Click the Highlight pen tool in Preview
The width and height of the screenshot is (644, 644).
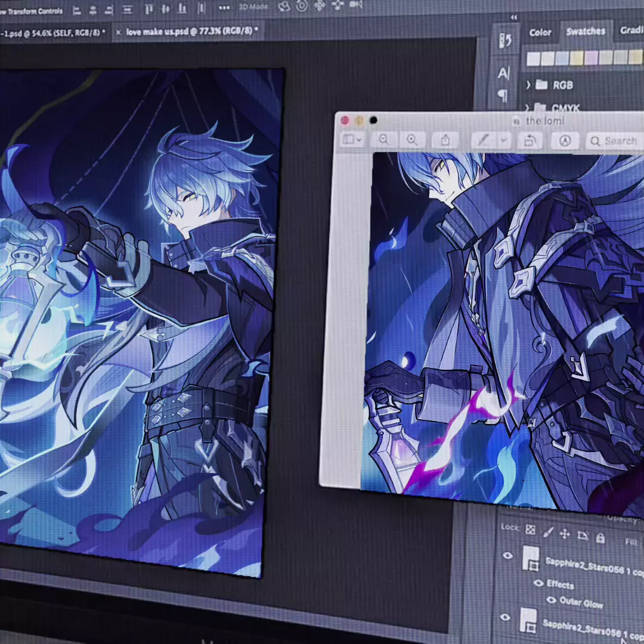pyautogui.click(x=483, y=141)
